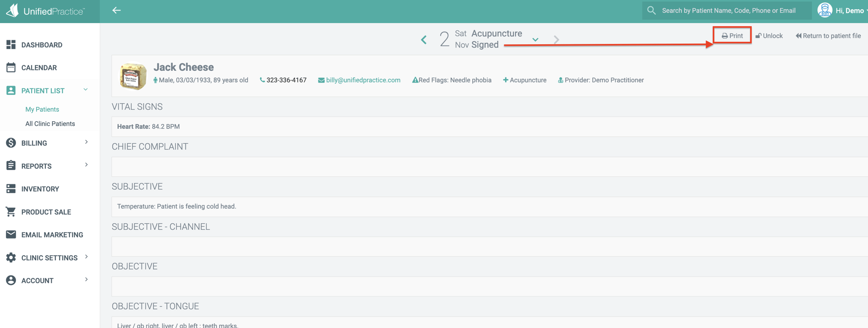This screenshot has height=328, width=868.
Task: Unlock the signed note
Action: point(769,36)
